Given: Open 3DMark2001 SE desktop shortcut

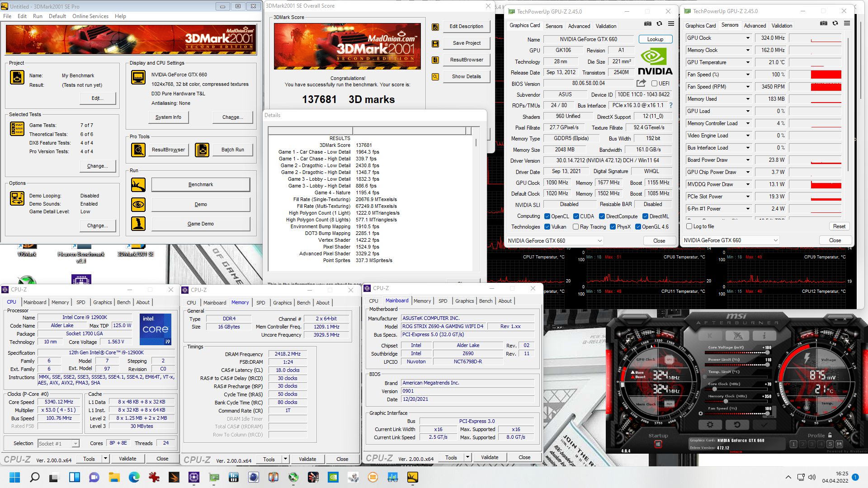Looking at the screenshot, I should pos(135,251).
